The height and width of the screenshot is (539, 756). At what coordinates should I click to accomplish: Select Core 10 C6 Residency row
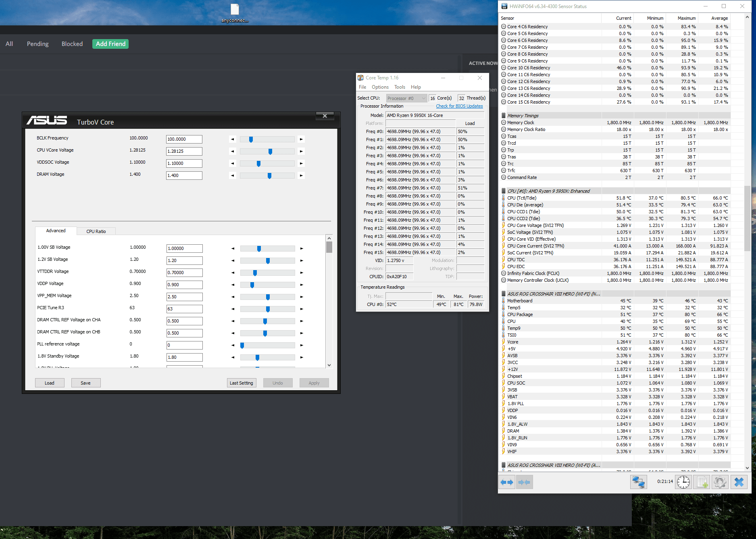click(615, 68)
